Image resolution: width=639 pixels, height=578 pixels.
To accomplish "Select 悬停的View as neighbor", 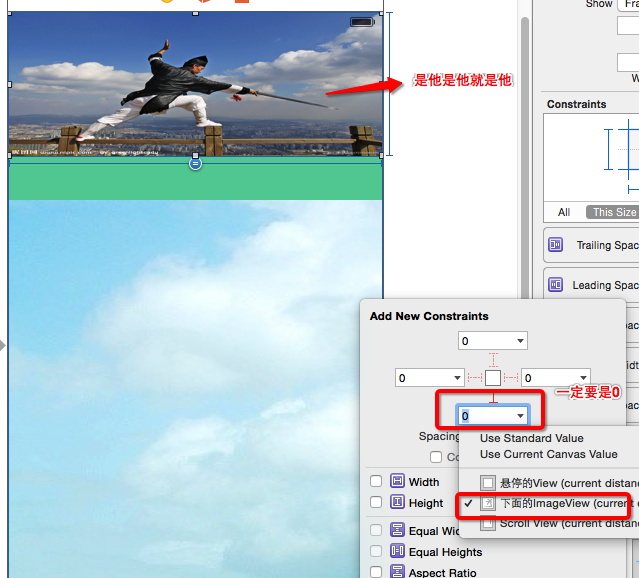I will [x=549, y=483].
